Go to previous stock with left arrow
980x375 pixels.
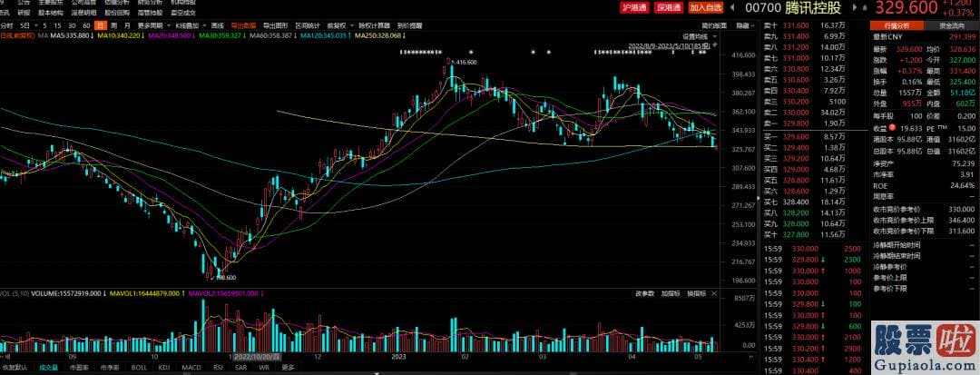point(734,7)
